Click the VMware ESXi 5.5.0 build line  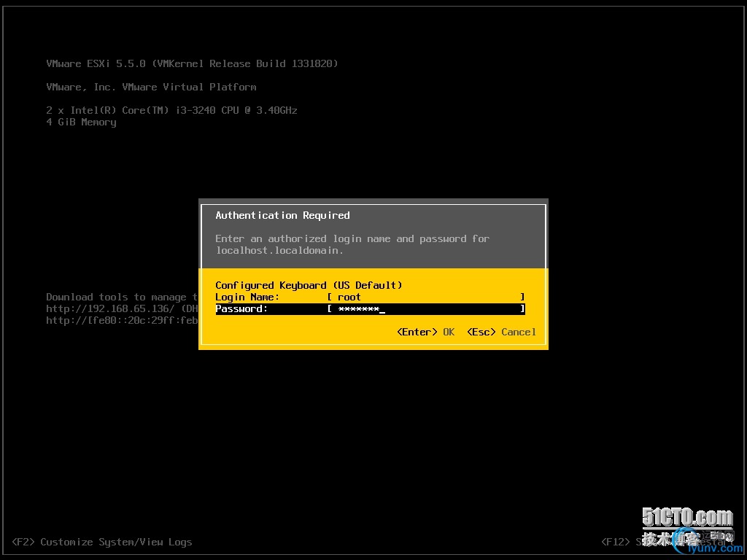[x=192, y=63]
